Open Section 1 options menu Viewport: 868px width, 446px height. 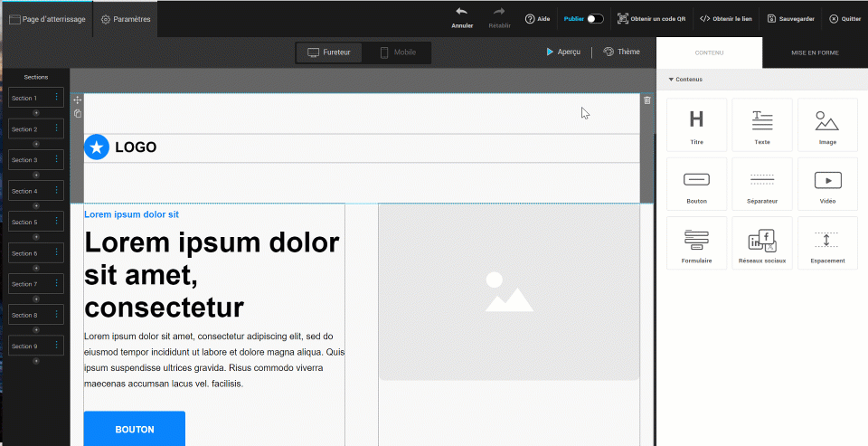pyautogui.click(x=56, y=98)
